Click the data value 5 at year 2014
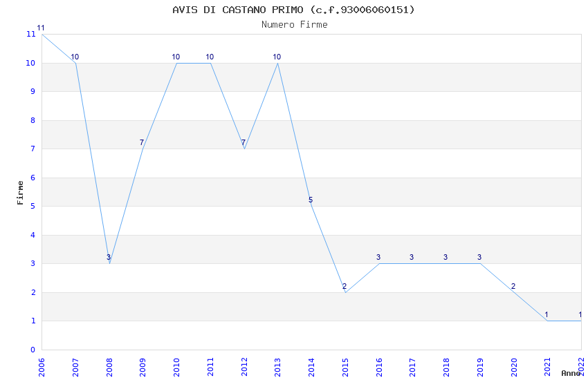This screenshot has width=588, height=380. [311, 200]
